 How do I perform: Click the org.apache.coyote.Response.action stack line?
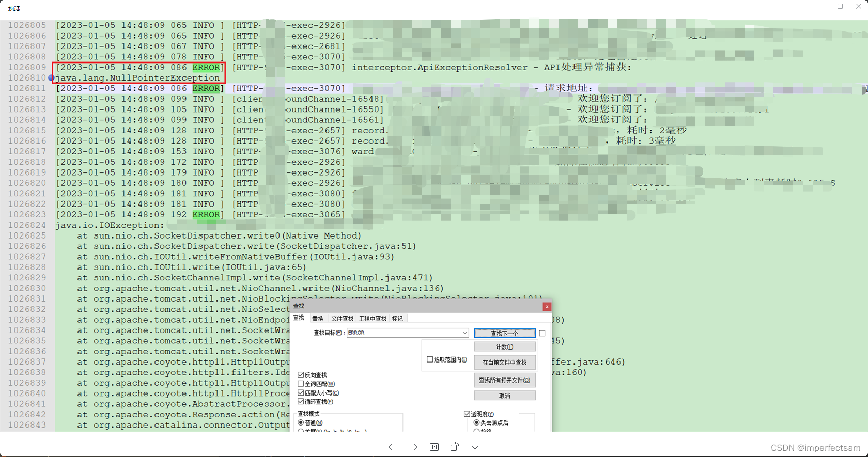[183, 415]
